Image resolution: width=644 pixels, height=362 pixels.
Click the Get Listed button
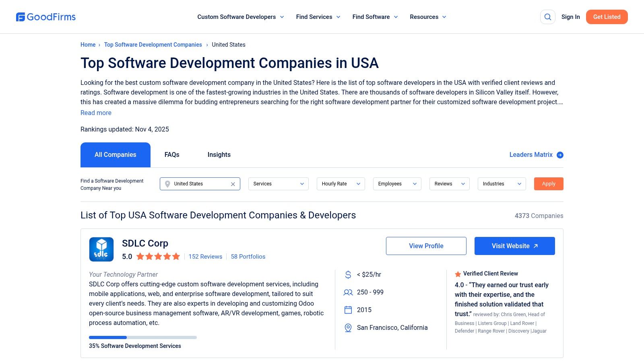[607, 17]
